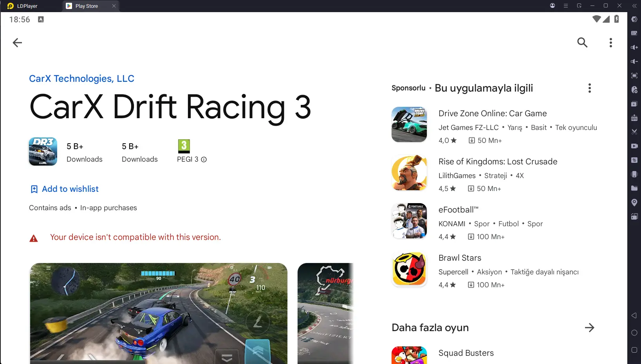Toggle full screen from the sidebar
641x364 pixels.
coord(634,76)
